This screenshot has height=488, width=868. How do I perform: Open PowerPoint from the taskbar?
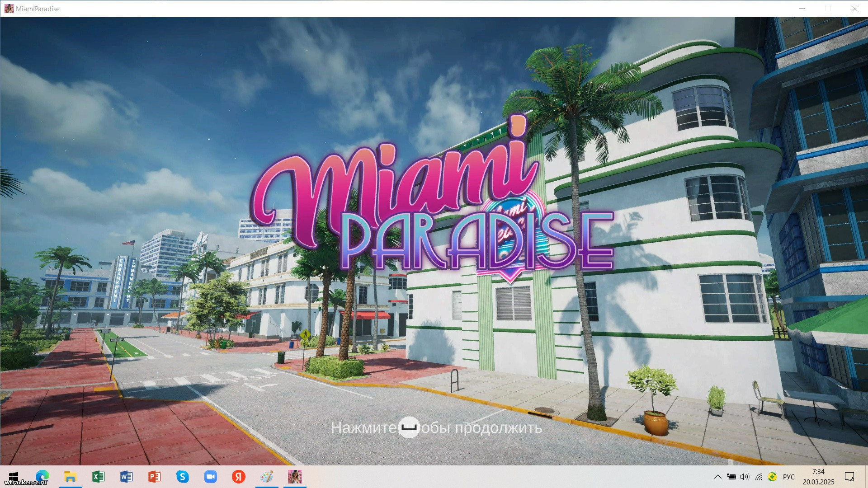click(154, 477)
